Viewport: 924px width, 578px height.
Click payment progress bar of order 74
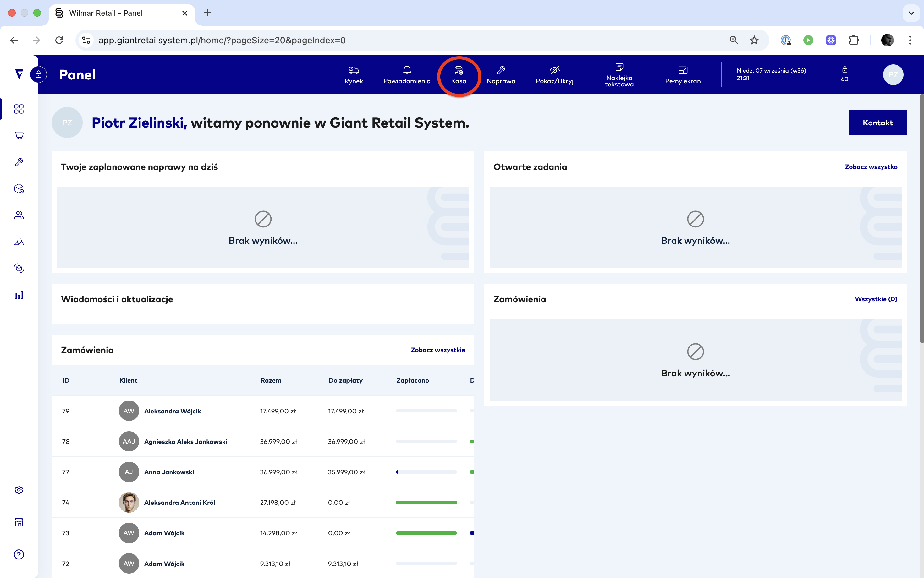pos(426,502)
